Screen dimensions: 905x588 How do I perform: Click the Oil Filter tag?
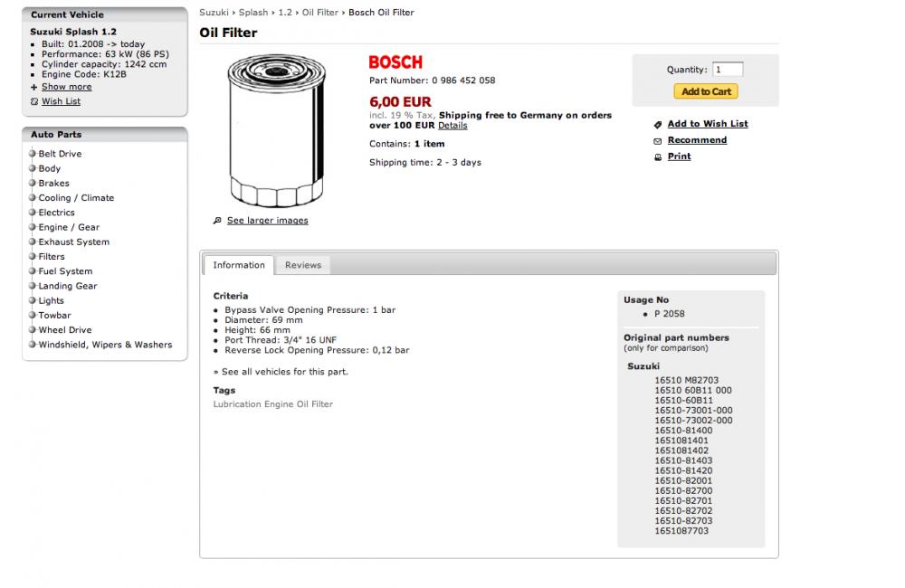[x=315, y=404]
